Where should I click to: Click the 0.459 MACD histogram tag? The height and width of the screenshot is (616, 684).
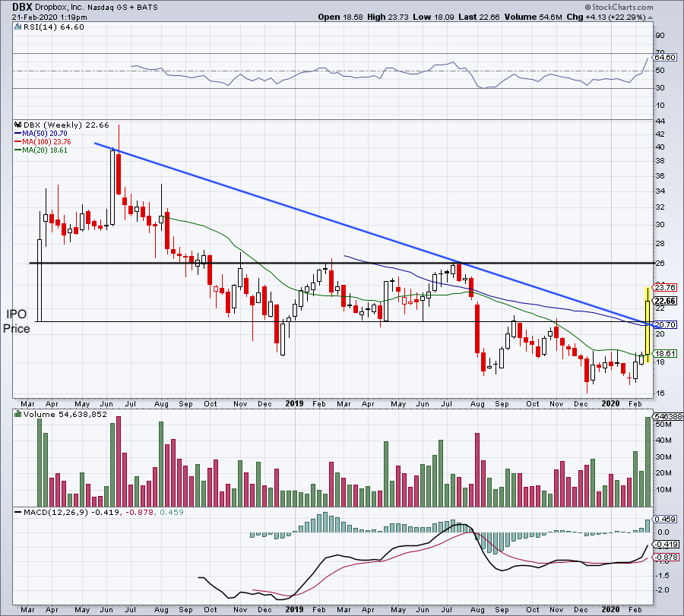coord(665,520)
